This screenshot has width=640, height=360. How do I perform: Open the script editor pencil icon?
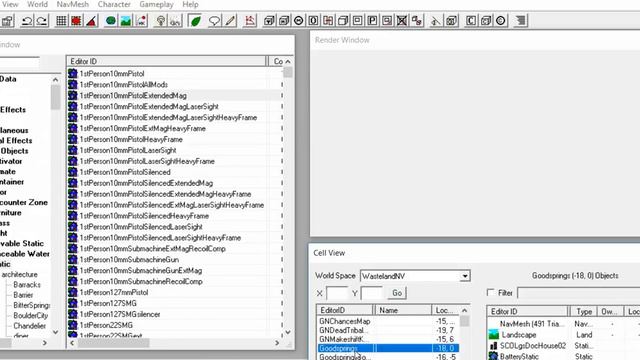click(x=230, y=20)
